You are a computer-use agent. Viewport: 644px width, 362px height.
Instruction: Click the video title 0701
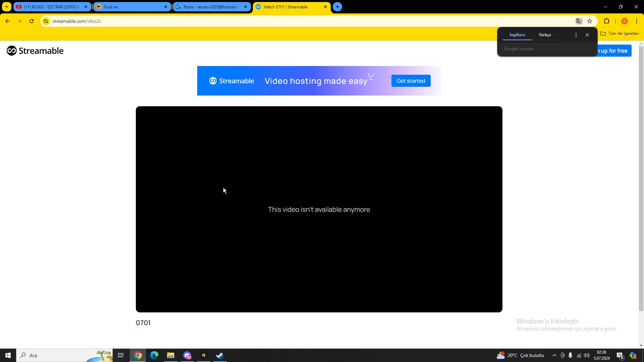(x=143, y=323)
